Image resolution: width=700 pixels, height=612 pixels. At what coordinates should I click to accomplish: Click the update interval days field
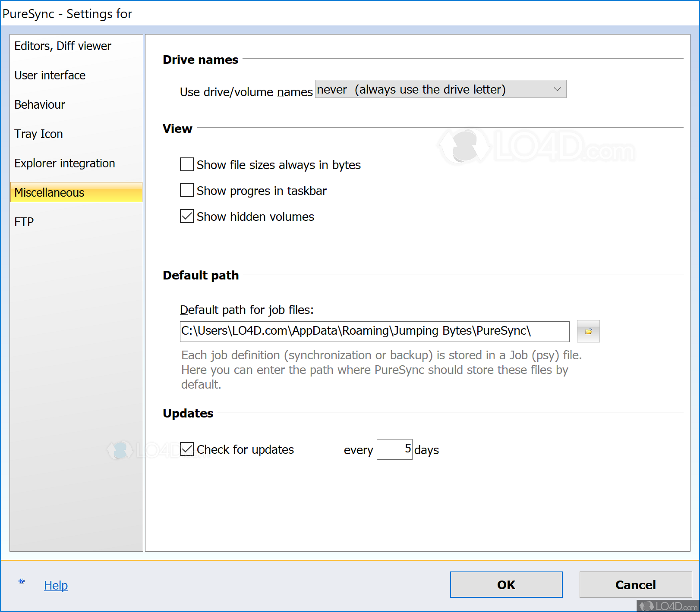pos(394,449)
